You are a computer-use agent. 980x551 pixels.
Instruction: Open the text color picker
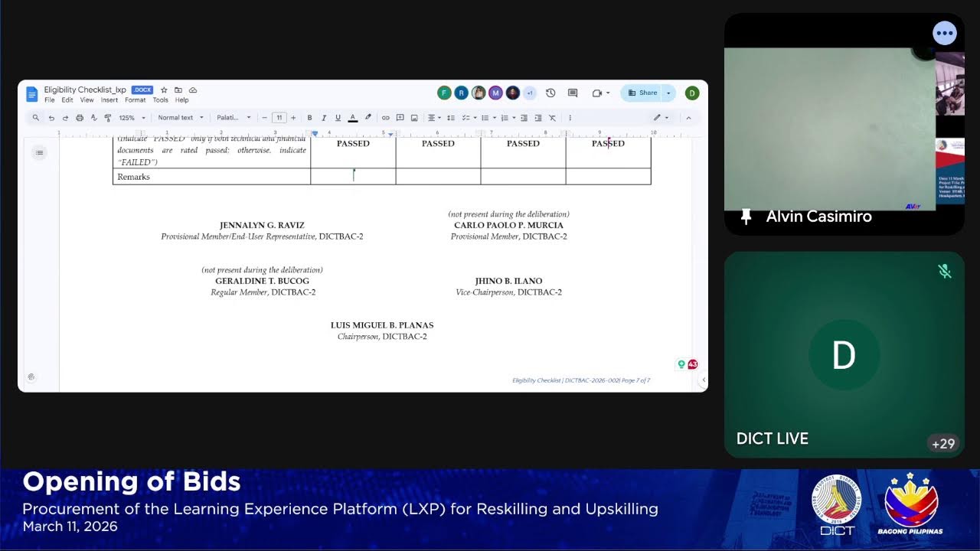(353, 118)
